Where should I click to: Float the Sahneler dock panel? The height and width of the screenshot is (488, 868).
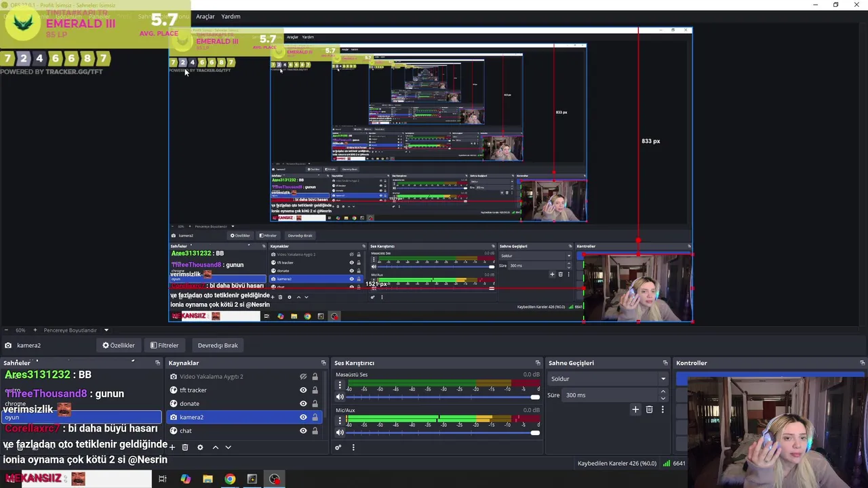157,363
